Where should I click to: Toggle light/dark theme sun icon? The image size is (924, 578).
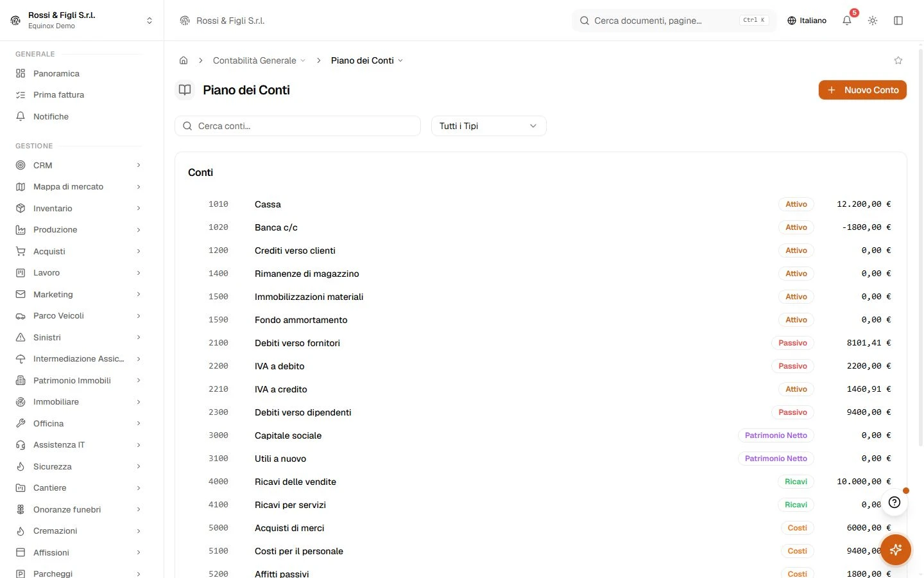[873, 21]
